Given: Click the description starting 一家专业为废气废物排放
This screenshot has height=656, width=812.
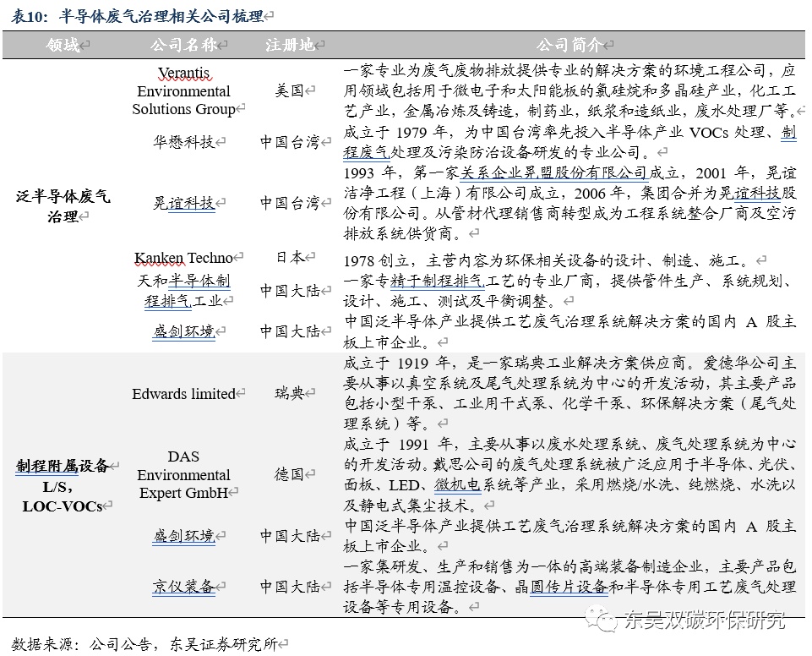Looking at the screenshot, I should tap(569, 90).
